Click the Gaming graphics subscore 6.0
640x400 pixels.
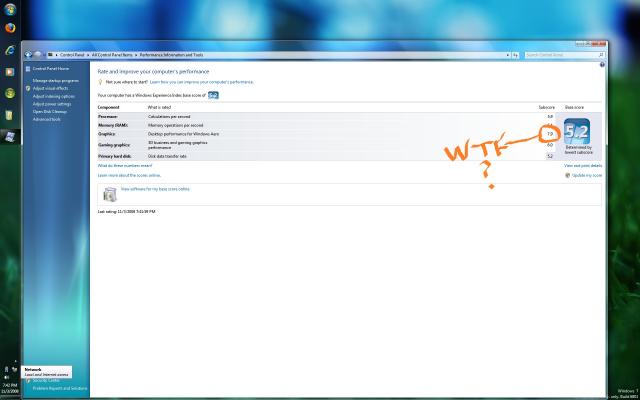pos(550,145)
